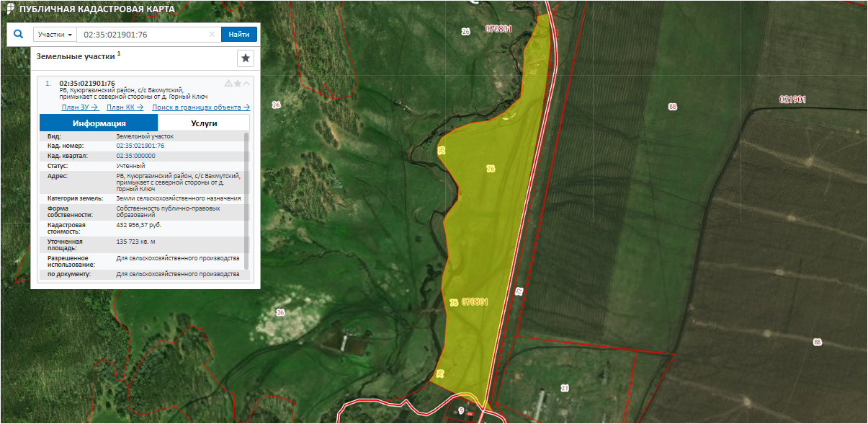This screenshot has height=424, width=868.
Task: Select the result title 02:35:021901:76 in list
Action: point(86,83)
